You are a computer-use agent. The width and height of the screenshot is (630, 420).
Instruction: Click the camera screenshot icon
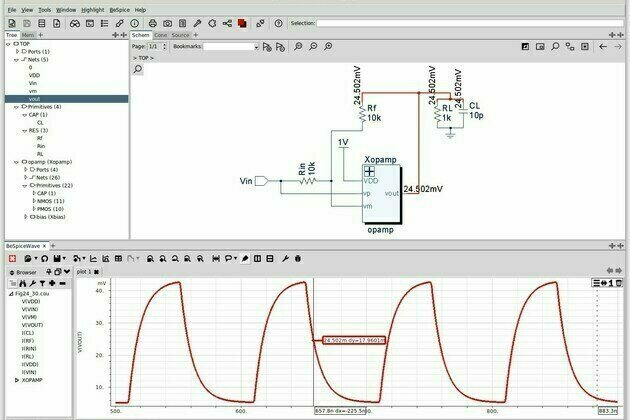(x=168, y=23)
